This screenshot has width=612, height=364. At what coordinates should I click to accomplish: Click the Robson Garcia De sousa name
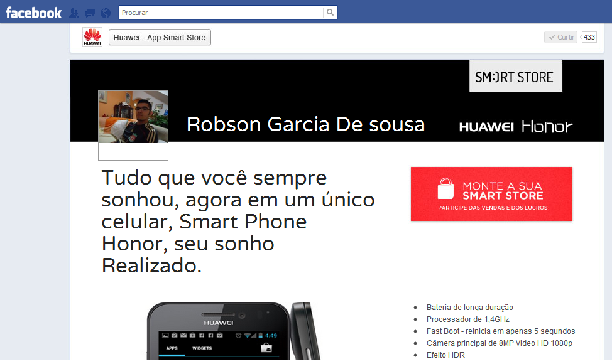click(305, 124)
